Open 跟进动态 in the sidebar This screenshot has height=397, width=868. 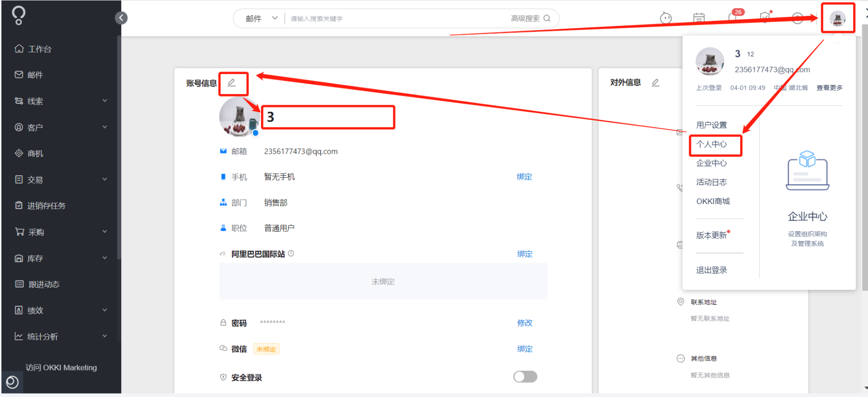(43, 284)
